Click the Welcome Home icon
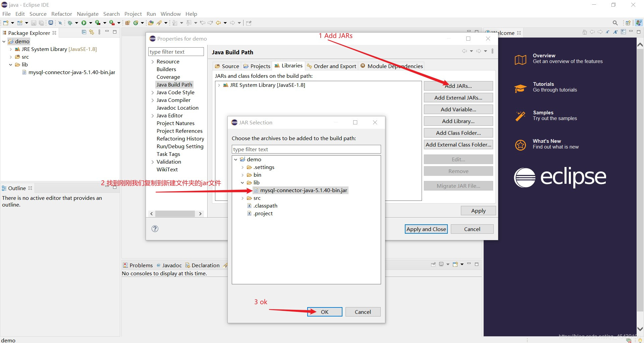The height and width of the screenshot is (343, 644). 585,32
